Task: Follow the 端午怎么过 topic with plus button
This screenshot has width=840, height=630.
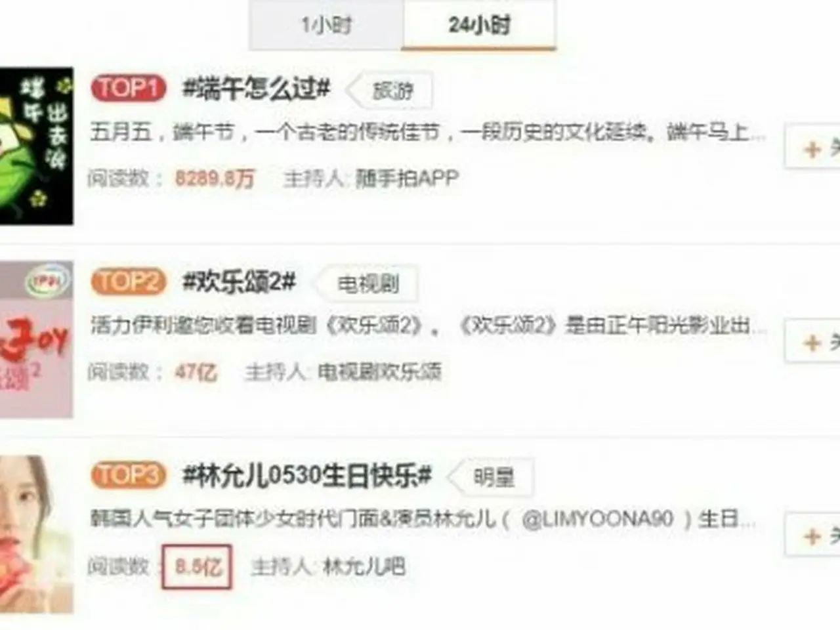Action: 813,148
